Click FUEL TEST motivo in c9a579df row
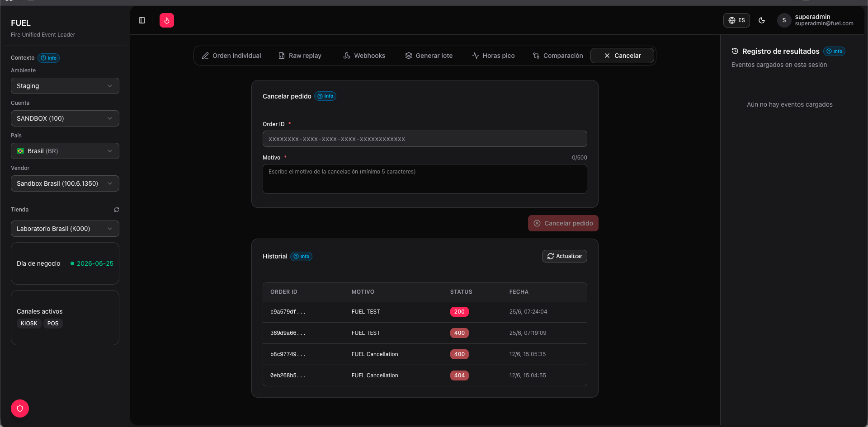Viewport: 868px width, 427px height. (366, 312)
